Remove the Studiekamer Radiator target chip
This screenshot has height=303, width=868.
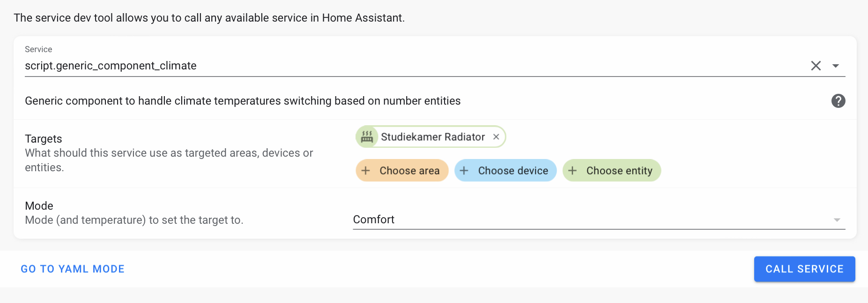point(496,136)
